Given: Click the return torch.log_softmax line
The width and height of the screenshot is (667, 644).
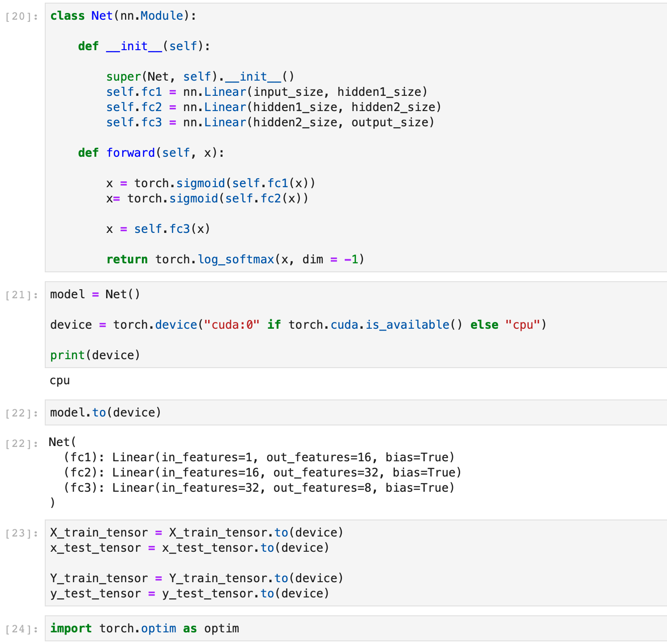Looking at the screenshot, I should tap(235, 260).
